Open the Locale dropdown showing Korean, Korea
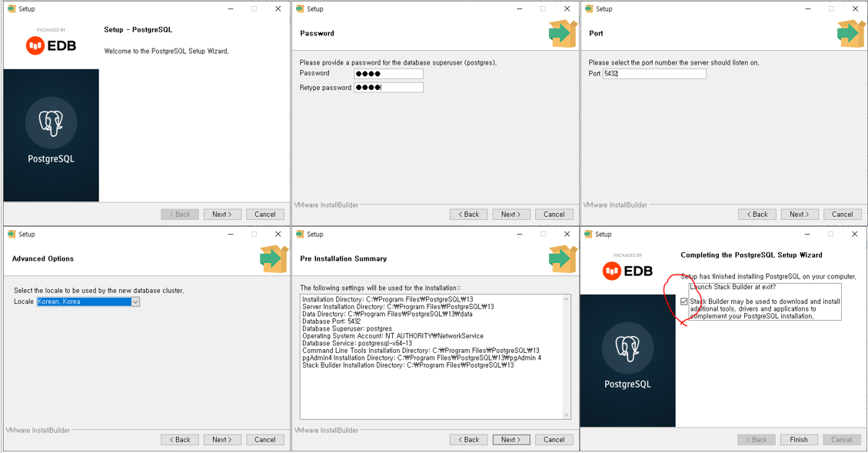868x453 pixels. point(135,301)
